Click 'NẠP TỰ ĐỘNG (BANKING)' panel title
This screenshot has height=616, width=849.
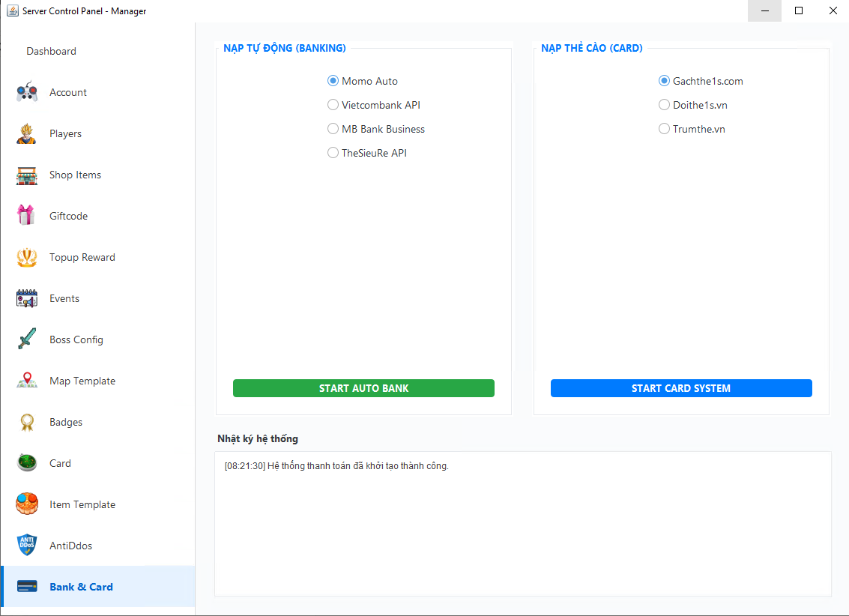click(x=285, y=48)
